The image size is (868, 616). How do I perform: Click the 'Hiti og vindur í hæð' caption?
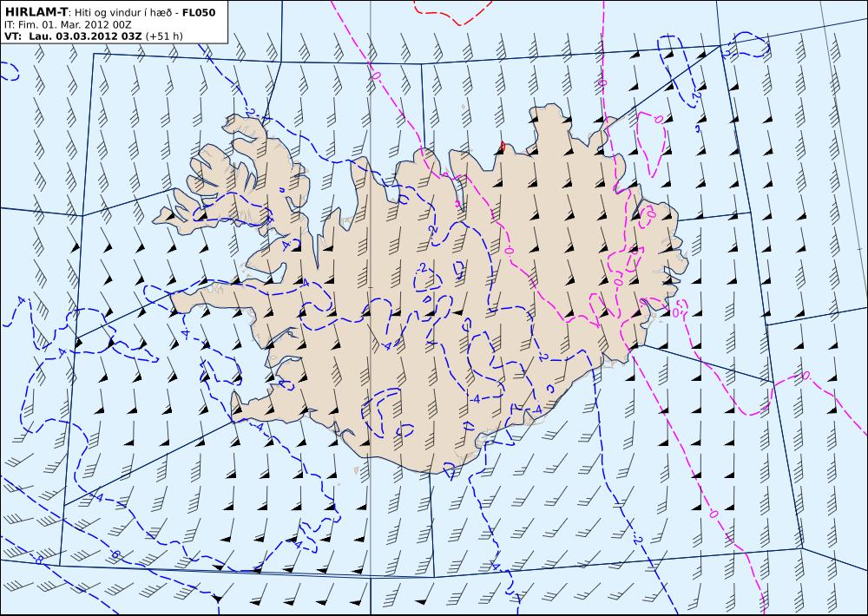(124, 12)
